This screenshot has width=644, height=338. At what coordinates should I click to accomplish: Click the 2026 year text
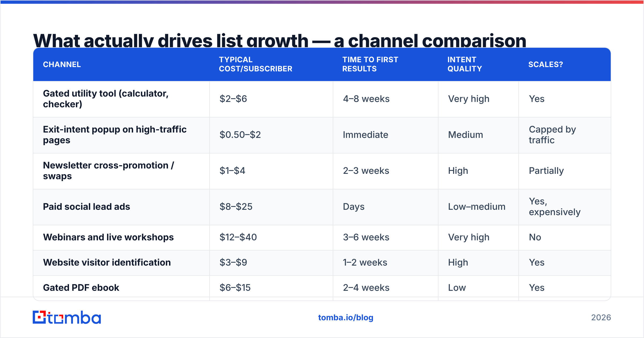[x=601, y=318]
